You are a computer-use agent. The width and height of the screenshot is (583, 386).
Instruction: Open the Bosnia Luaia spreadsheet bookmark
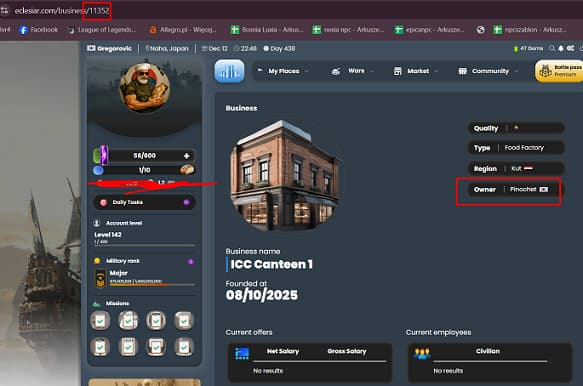coord(267,30)
